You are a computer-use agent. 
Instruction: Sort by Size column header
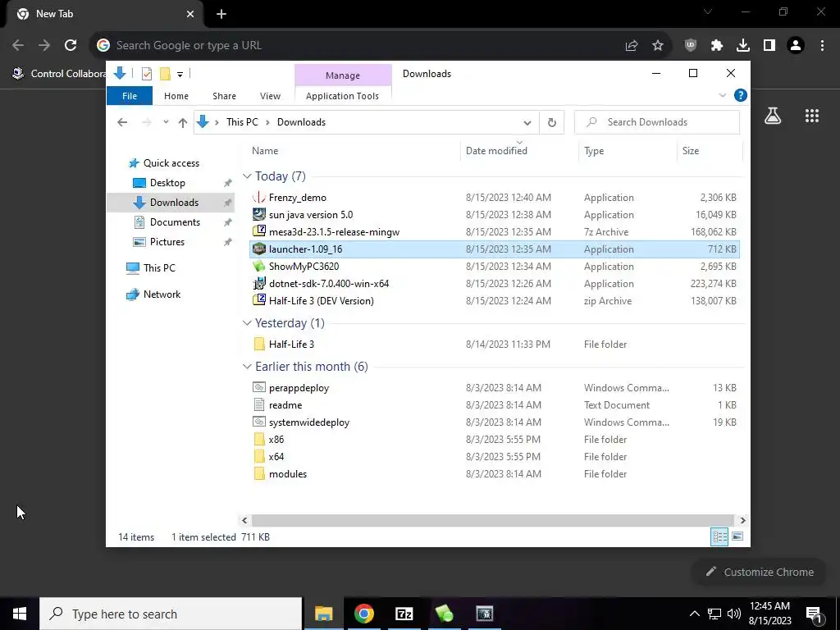(710, 151)
